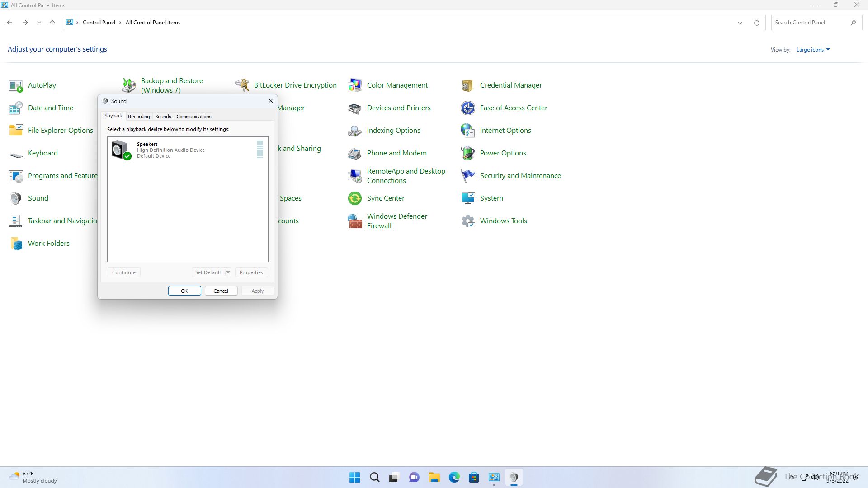Open the System control panel icon
Image resolution: width=868 pixels, height=488 pixels.
coord(468,198)
